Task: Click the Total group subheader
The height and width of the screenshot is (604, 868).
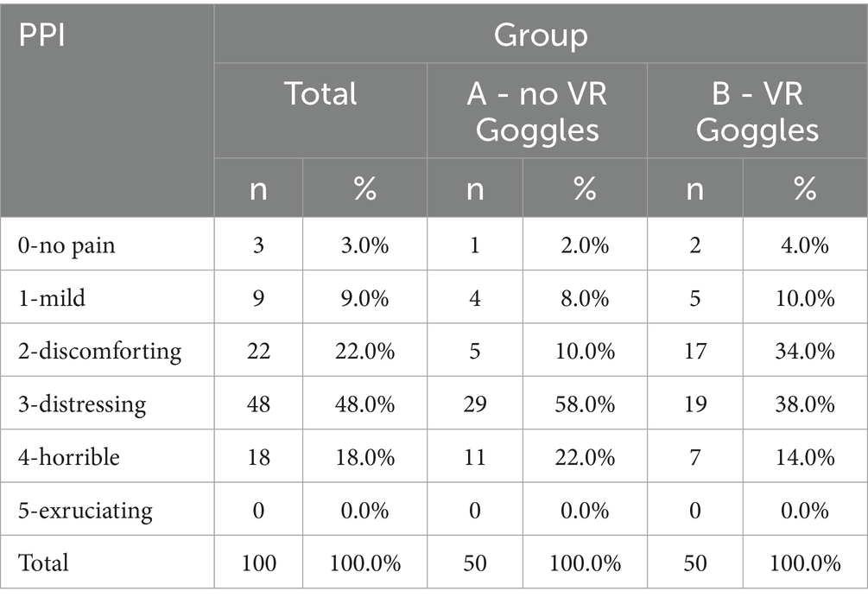Action: coord(320,93)
